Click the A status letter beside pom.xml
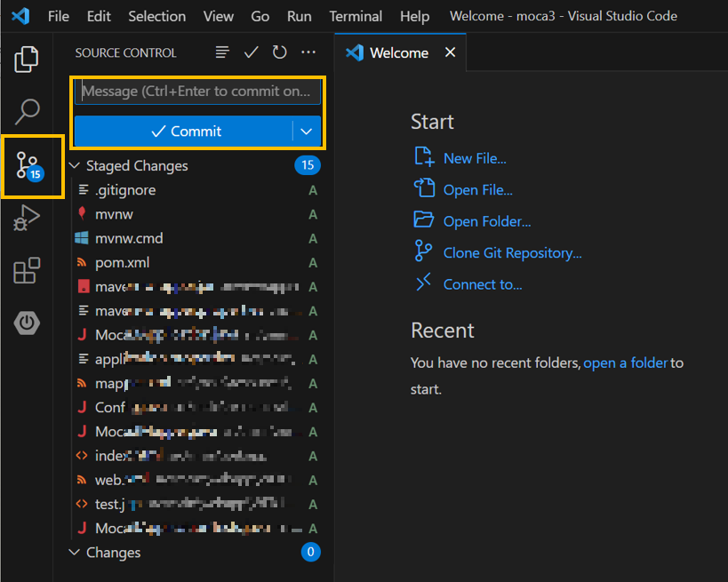 313,263
